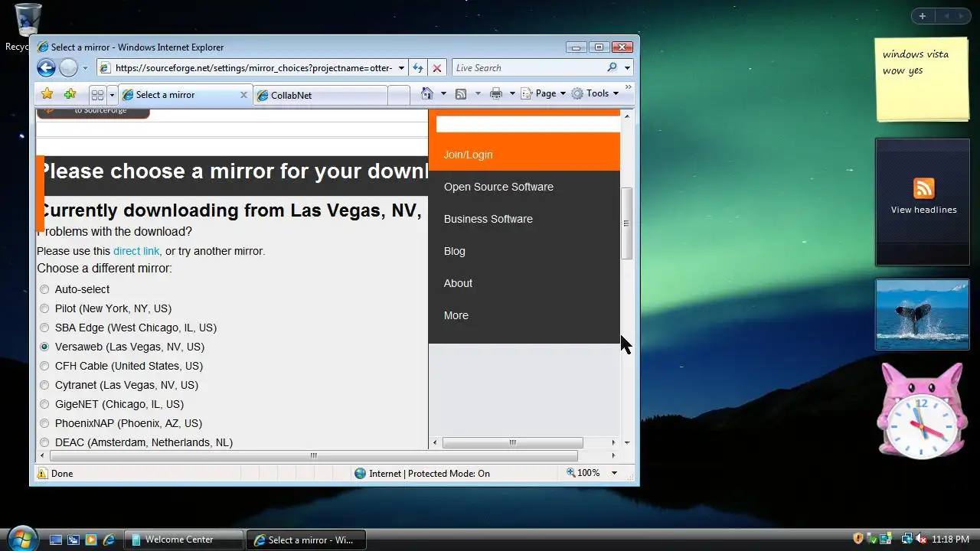Screen dimensions: 980x551
Task: Switch to the CollabNet tab
Action: coord(320,96)
